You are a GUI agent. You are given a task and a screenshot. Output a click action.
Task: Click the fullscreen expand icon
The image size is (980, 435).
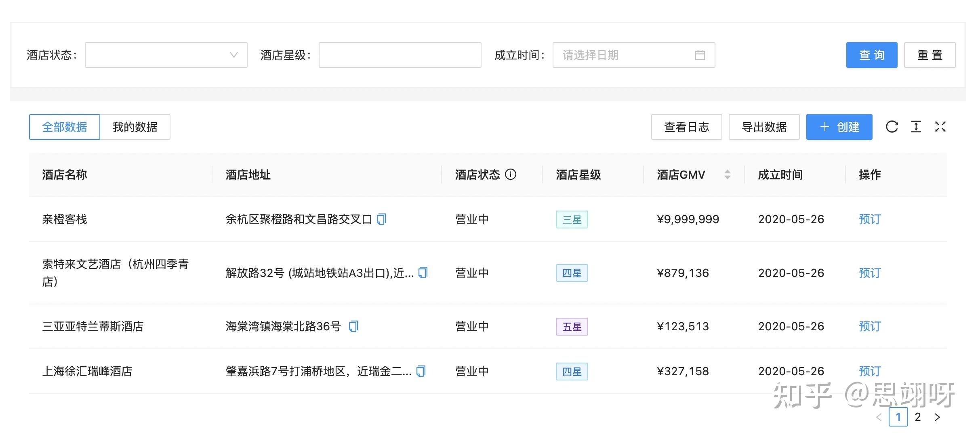click(940, 127)
